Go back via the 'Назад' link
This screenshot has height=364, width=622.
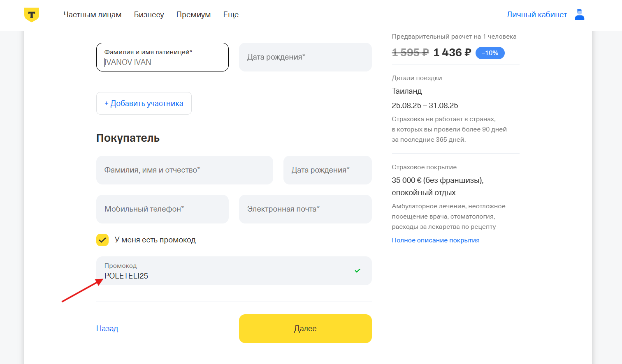(107, 329)
